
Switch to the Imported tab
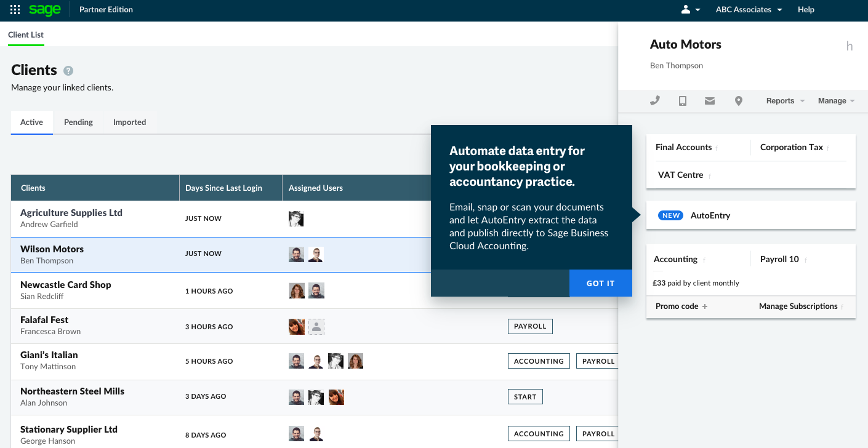point(129,122)
